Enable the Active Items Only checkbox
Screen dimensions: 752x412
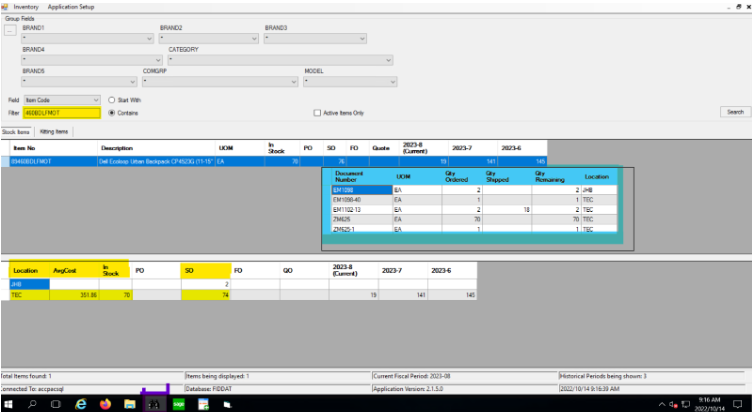coord(318,113)
